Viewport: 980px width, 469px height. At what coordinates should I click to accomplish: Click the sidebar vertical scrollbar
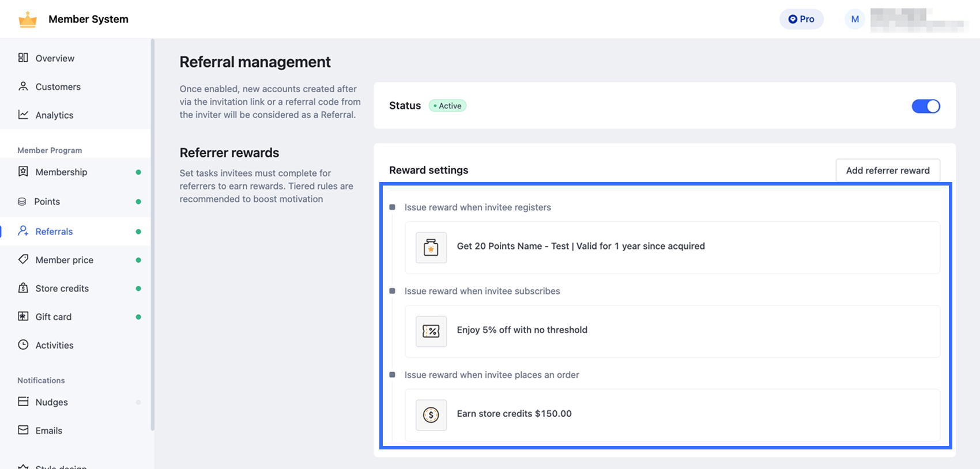point(153,230)
